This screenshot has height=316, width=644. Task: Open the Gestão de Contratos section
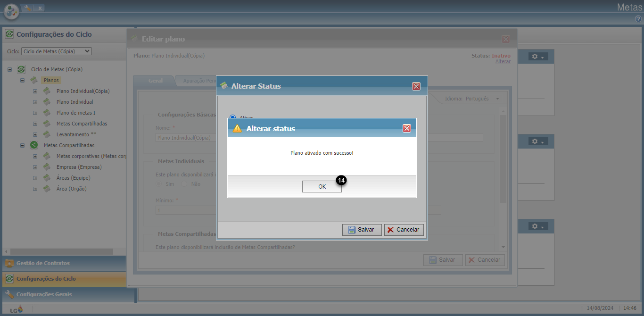click(64, 263)
